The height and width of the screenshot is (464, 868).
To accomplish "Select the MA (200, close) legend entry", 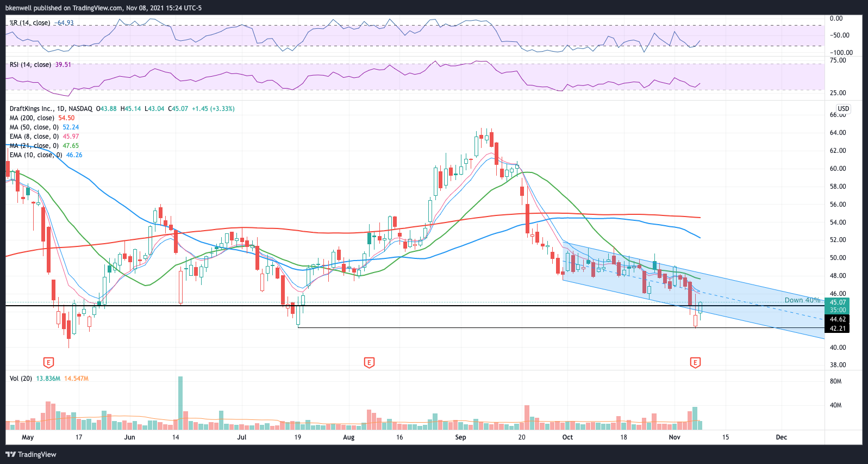I will pyautogui.click(x=32, y=118).
